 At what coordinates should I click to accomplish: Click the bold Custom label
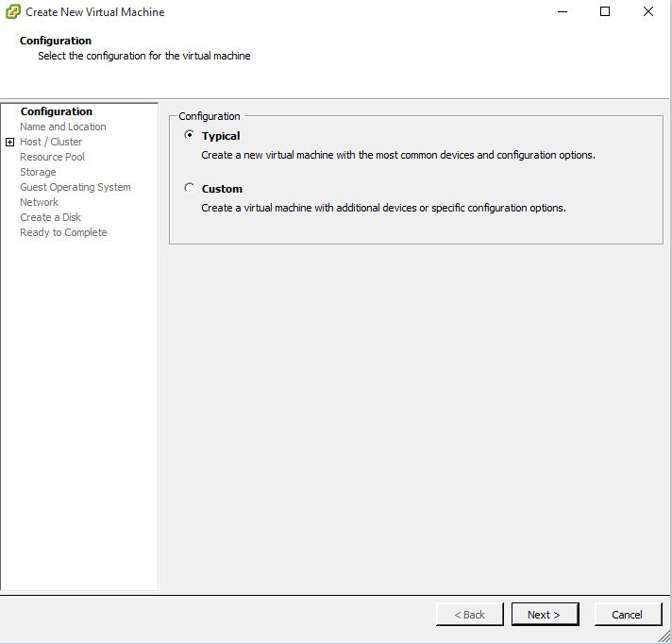coord(222,189)
